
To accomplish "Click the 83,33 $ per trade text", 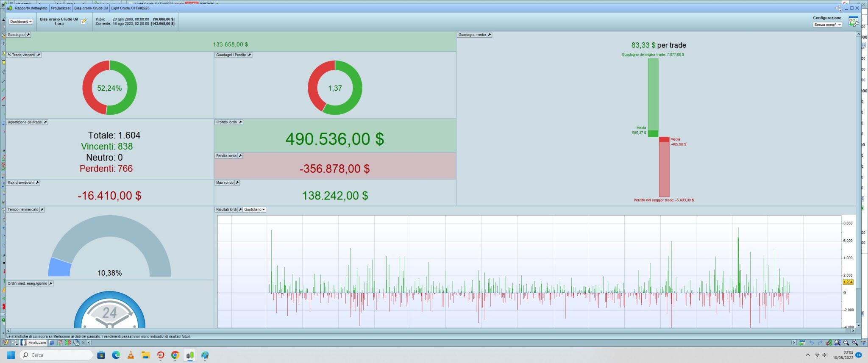I will (x=659, y=45).
